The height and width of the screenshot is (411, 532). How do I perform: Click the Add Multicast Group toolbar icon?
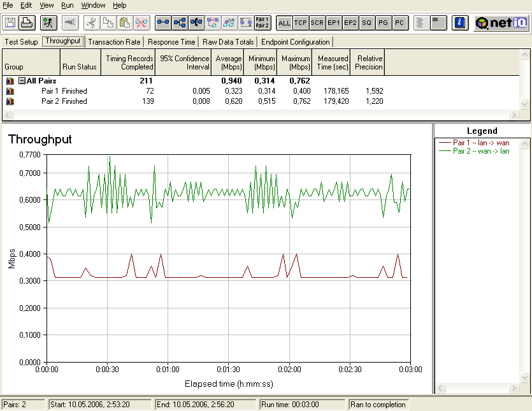[x=180, y=22]
